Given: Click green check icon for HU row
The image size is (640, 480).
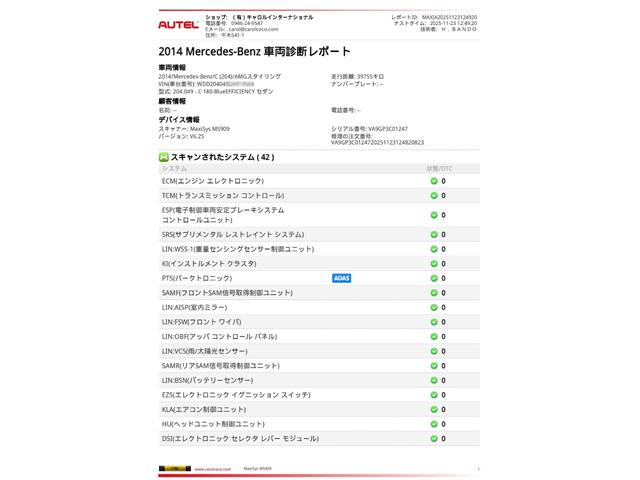Looking at the screenshot, I should (x=434, y=424).
